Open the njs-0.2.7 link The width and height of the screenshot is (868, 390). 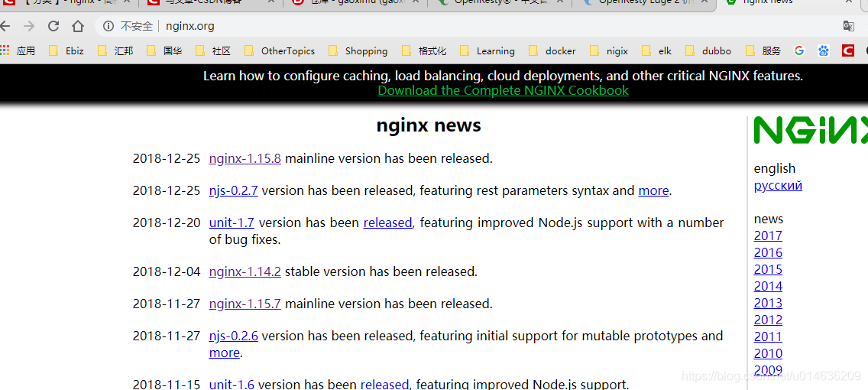pos(233,190)
